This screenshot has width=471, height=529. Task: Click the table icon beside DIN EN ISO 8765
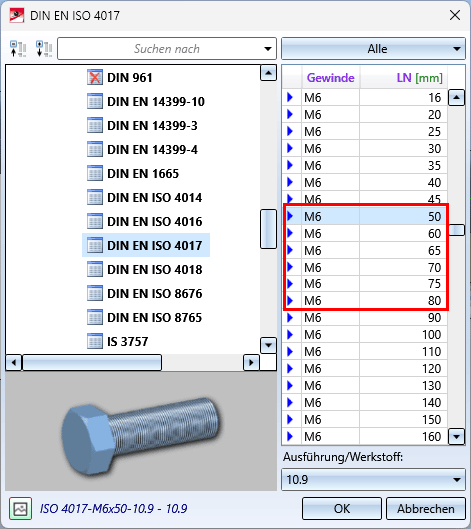coord(95,317)
